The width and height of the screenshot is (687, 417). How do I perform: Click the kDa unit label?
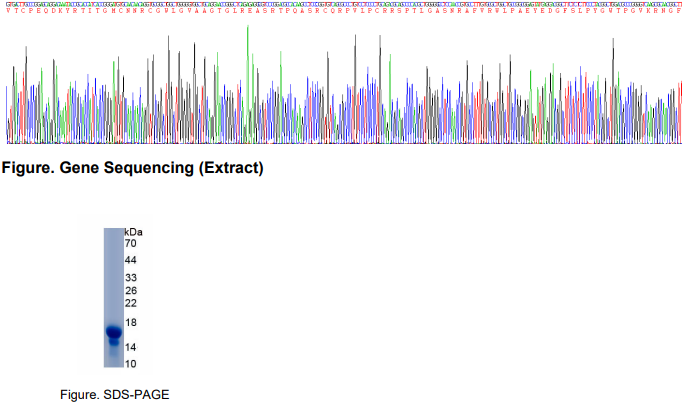pos(133,232)
